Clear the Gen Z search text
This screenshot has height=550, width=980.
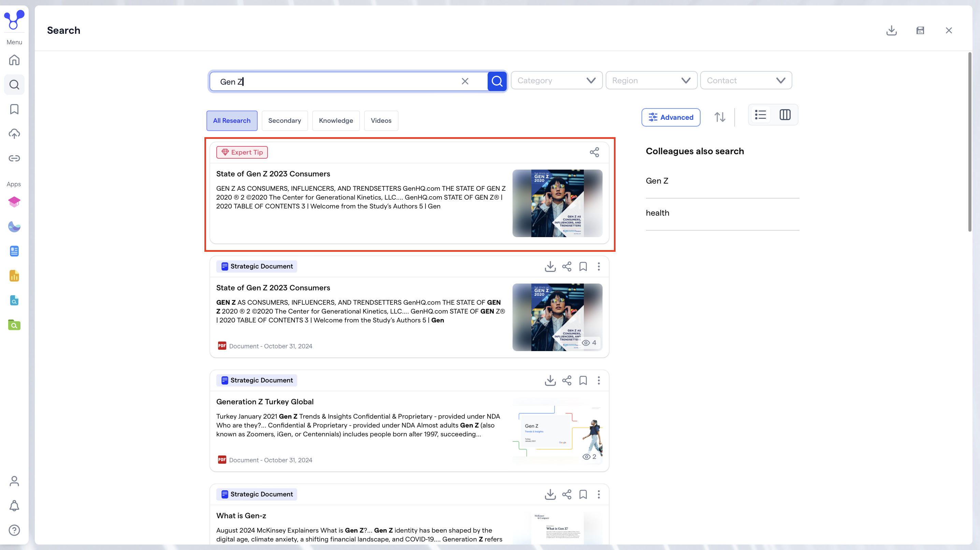[x=465, y=82]
